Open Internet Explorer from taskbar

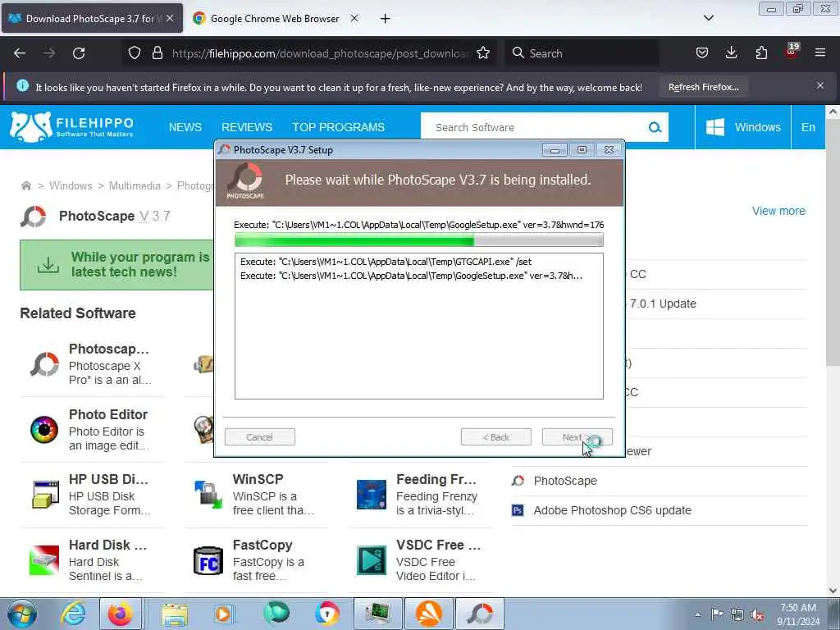(73, 614)
